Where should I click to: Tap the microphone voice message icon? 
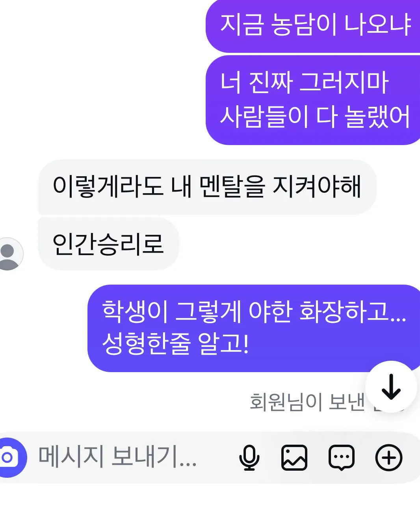[x=249, y=458]
